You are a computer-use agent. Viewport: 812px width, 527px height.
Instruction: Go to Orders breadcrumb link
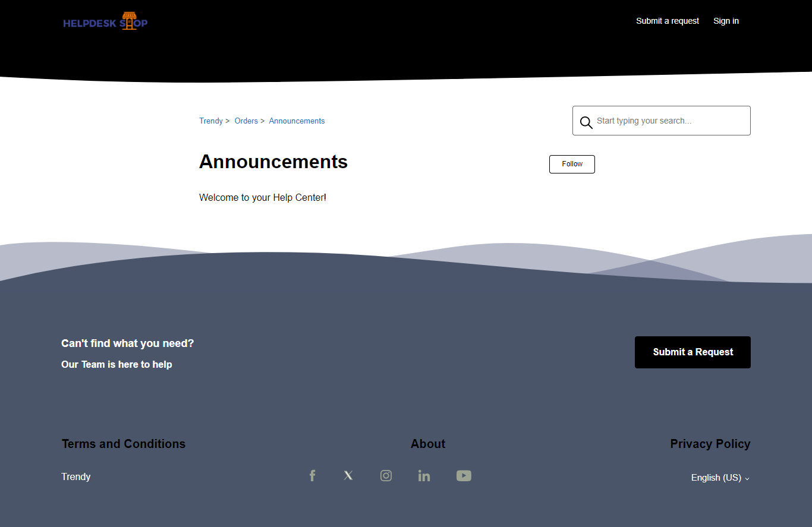pyautogui.click(x=246, y=121)
